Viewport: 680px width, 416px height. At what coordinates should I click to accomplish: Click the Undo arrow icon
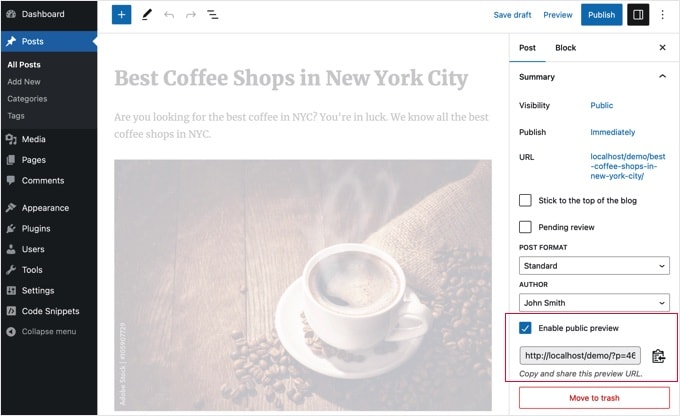pyautogui.click(x=169, y=15)
